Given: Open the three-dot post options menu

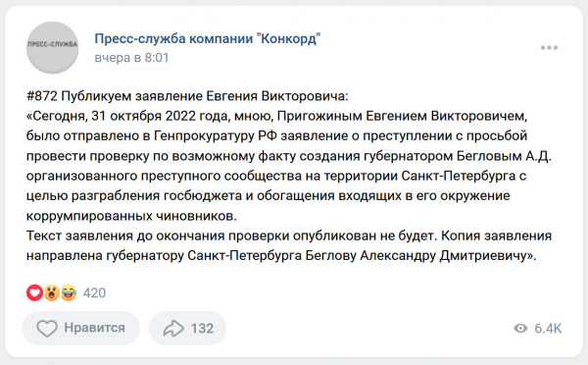Looking at the screenshot, I should (549, 48).
